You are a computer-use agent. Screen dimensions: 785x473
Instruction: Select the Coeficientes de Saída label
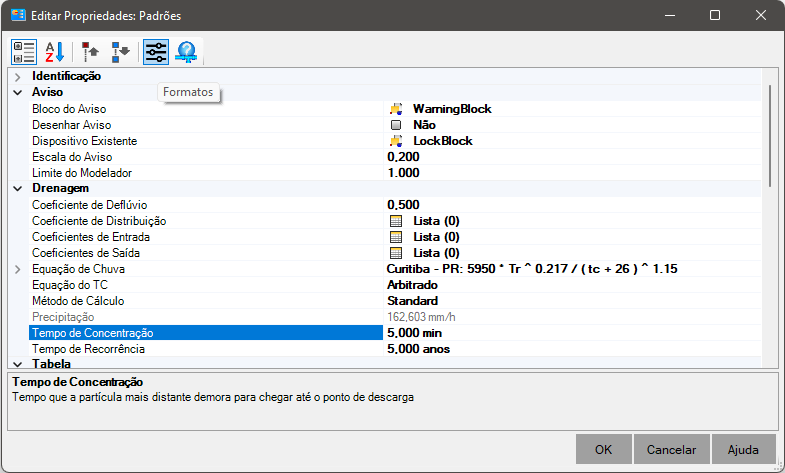[86, 253]
